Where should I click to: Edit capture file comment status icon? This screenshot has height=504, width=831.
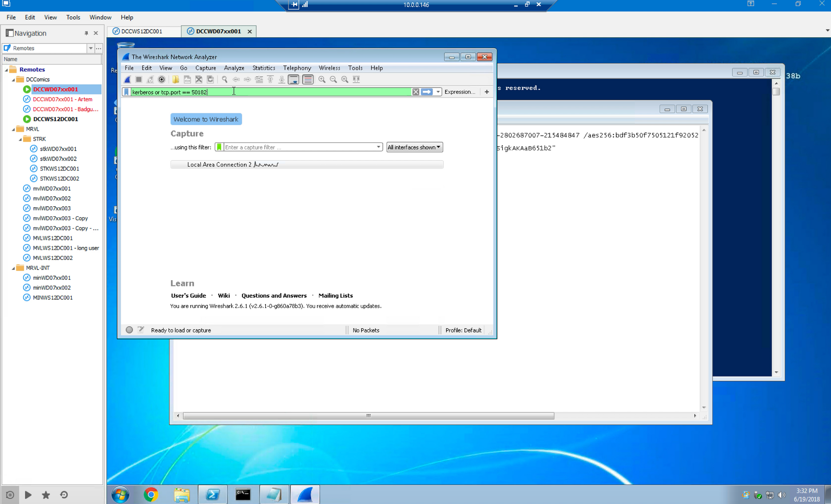(141, 330)
